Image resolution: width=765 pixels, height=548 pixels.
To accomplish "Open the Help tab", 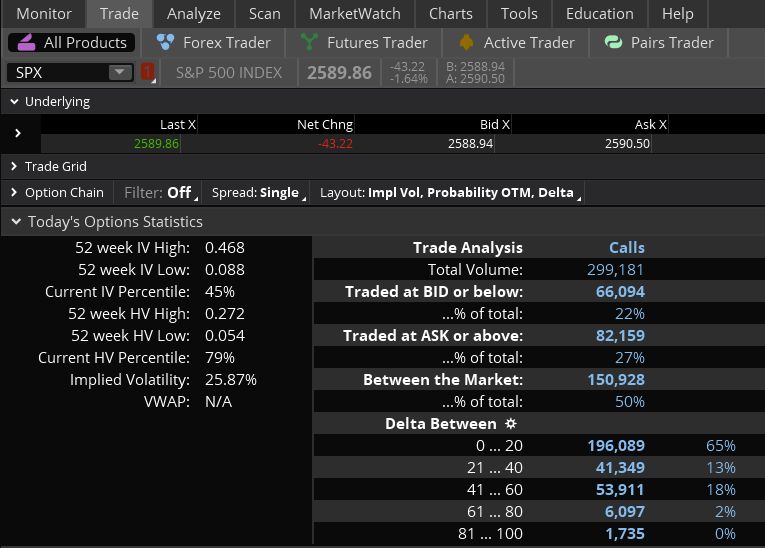I will (x=678, y=14).
